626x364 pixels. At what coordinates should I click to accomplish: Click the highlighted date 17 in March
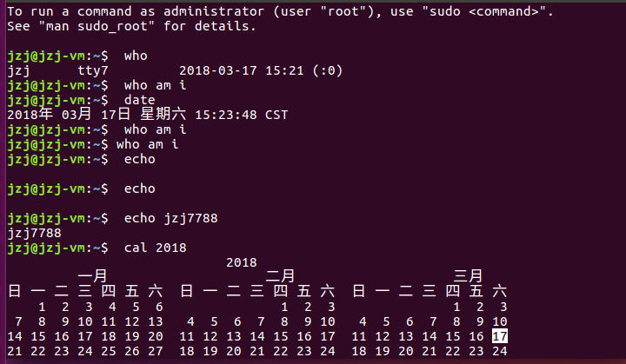499,336
